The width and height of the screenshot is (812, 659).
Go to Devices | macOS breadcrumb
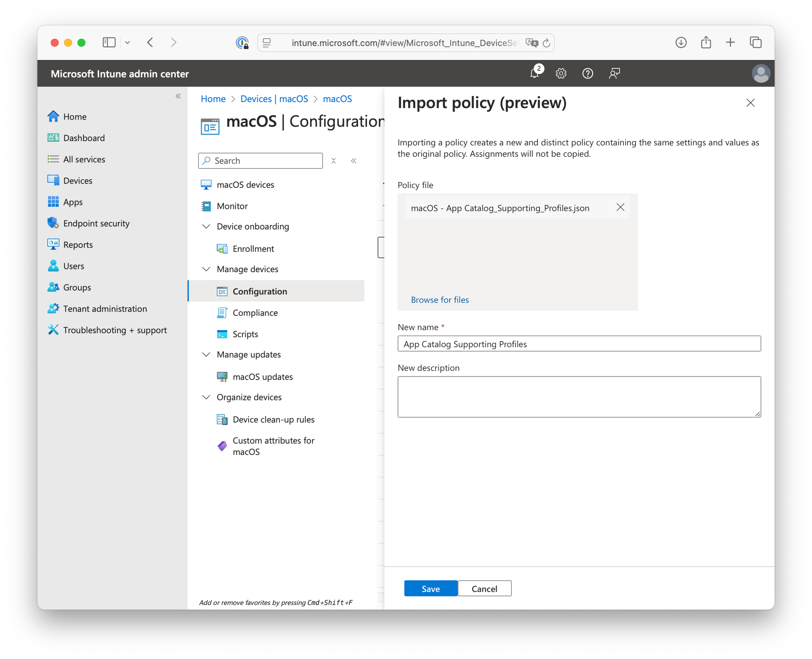tap(274, 99)
